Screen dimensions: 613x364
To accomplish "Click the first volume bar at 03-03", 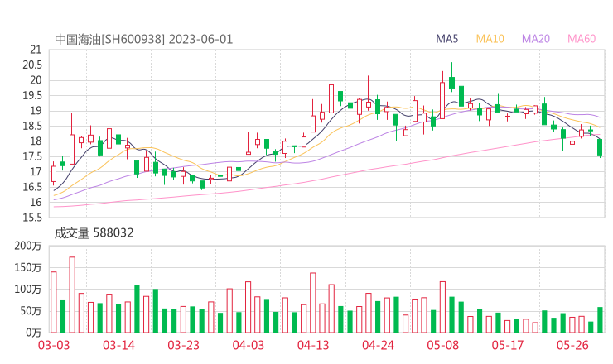I will (54, 302).
